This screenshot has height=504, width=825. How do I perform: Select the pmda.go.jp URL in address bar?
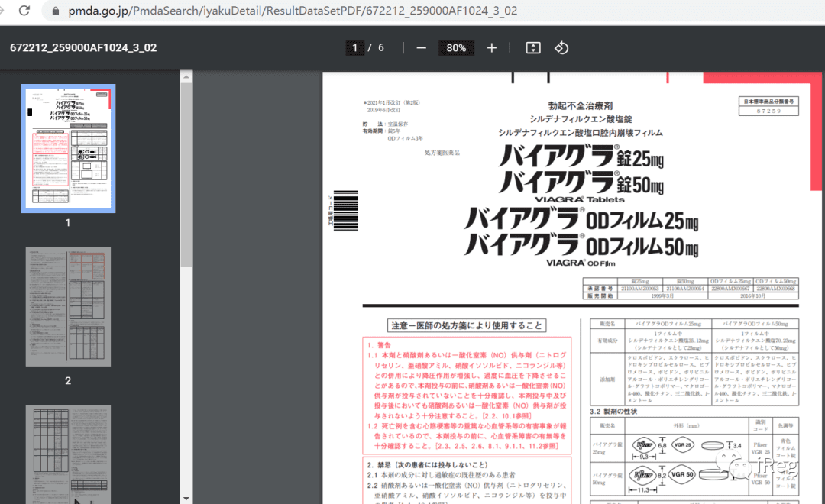coord(293,11)
